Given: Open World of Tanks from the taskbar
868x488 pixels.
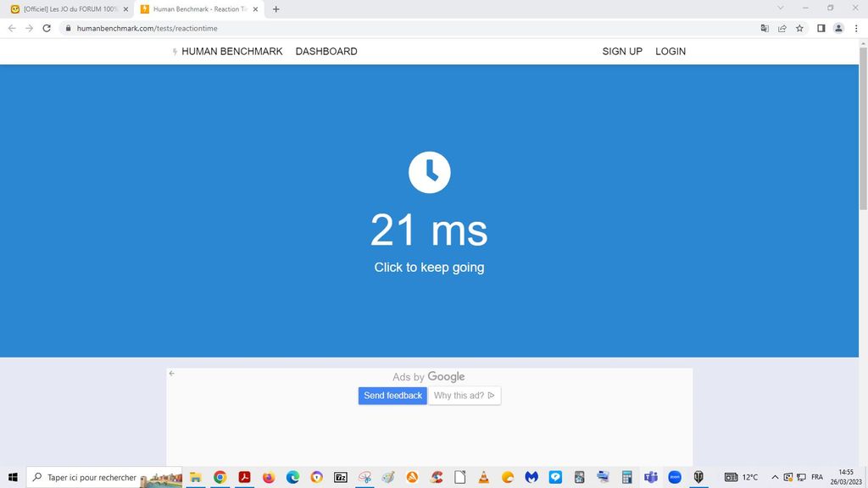Looking at the screenshot, I should [698, 477].
